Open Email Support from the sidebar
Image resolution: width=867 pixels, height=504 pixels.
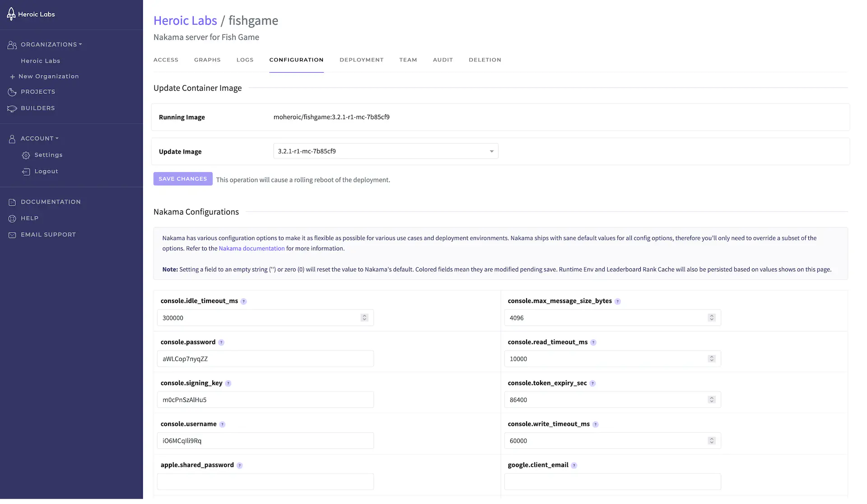[x=48, y=235]
